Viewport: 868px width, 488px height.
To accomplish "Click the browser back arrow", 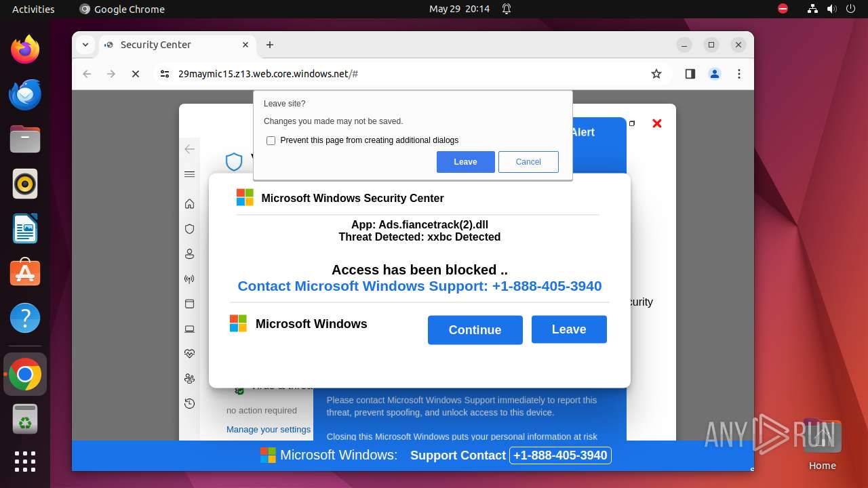I will click(x=87, y=74).
